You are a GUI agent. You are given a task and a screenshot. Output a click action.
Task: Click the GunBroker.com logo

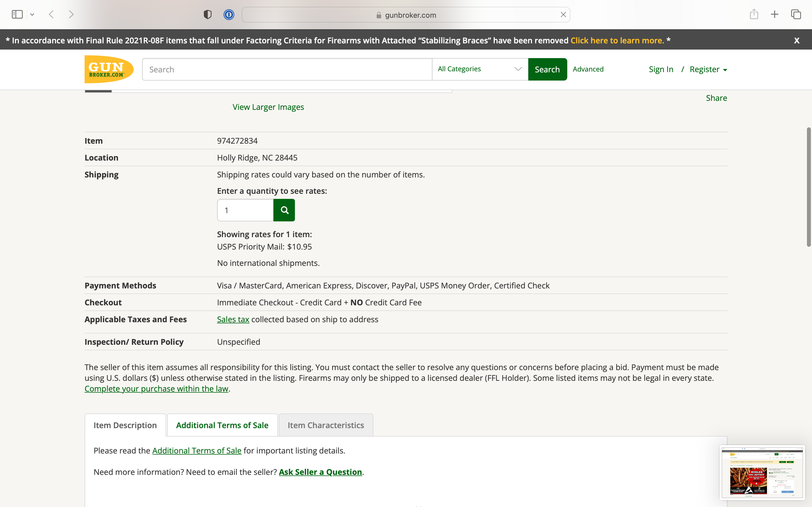click(x=109, y=69)
